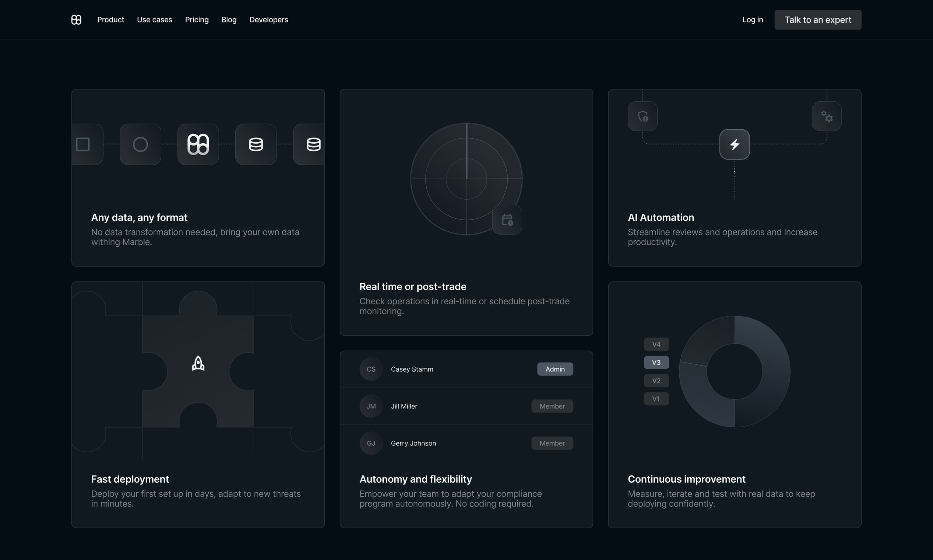The height and width of the screenshot is (560, 933).
Task: Go to the Pricing page
Action: click(x=197, y=19)
